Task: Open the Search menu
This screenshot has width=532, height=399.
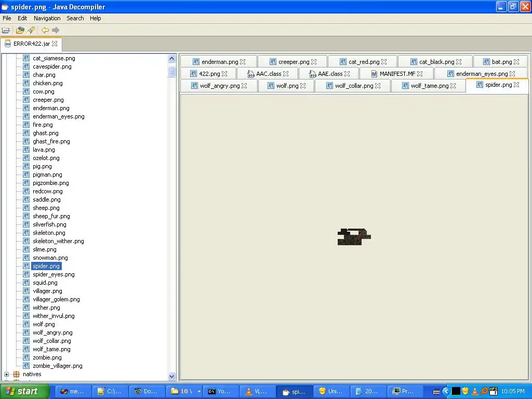Action: tap(75, 18)
